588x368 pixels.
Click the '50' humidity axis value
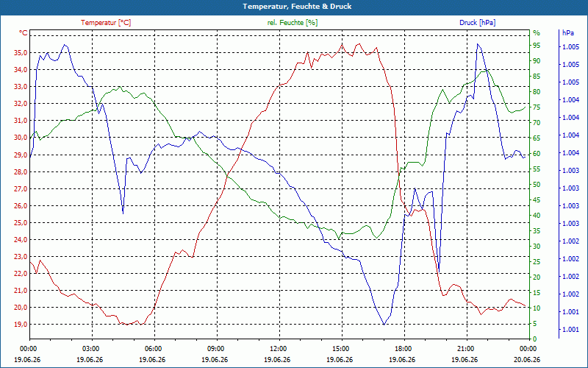(537, 185)
